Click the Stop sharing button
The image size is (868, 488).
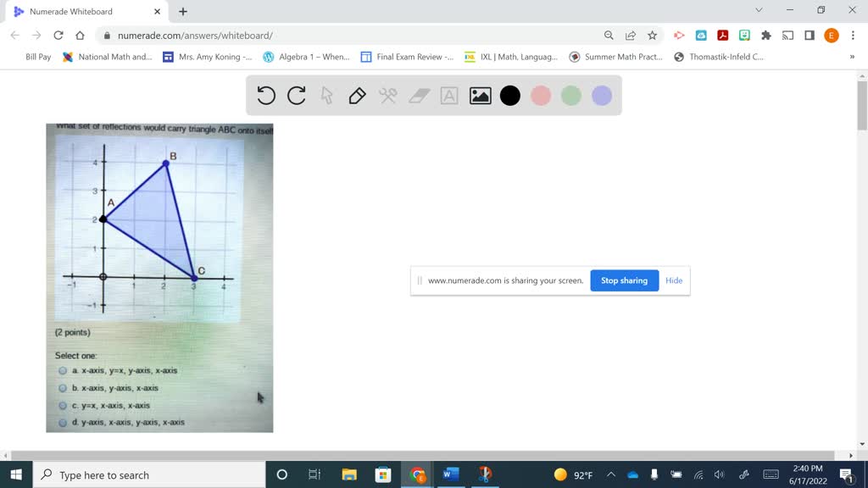[x=624, y=280]
